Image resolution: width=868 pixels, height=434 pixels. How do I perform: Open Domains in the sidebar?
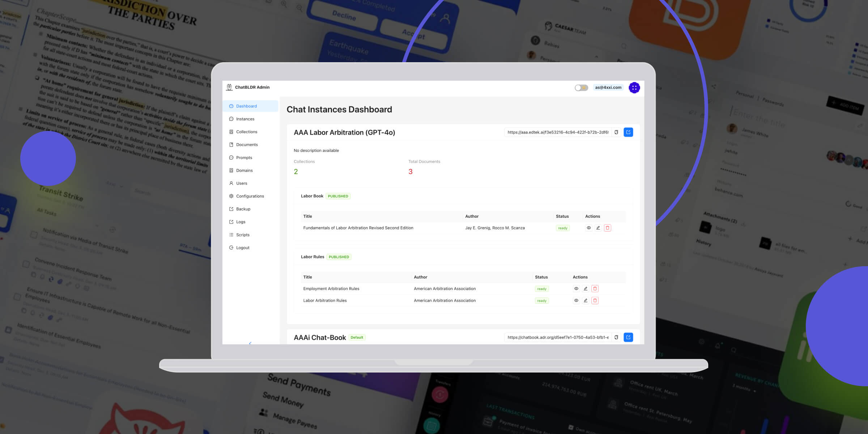[250, 170]
